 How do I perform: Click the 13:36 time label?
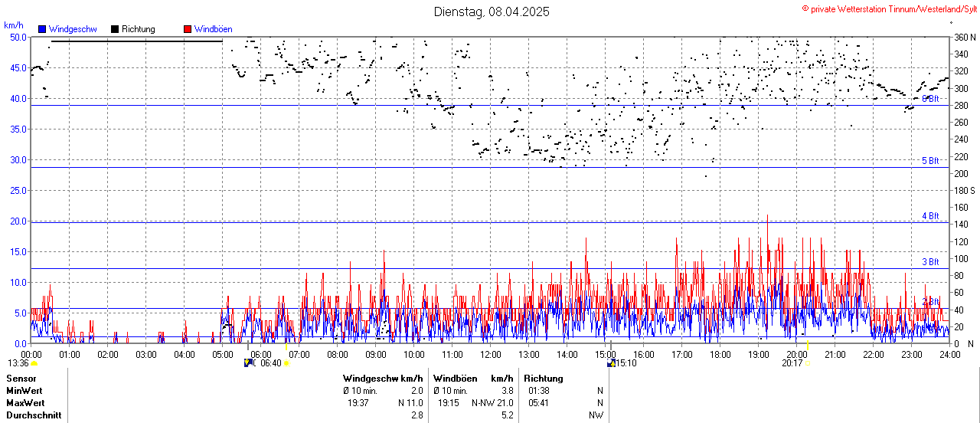(x=18, y=363)
